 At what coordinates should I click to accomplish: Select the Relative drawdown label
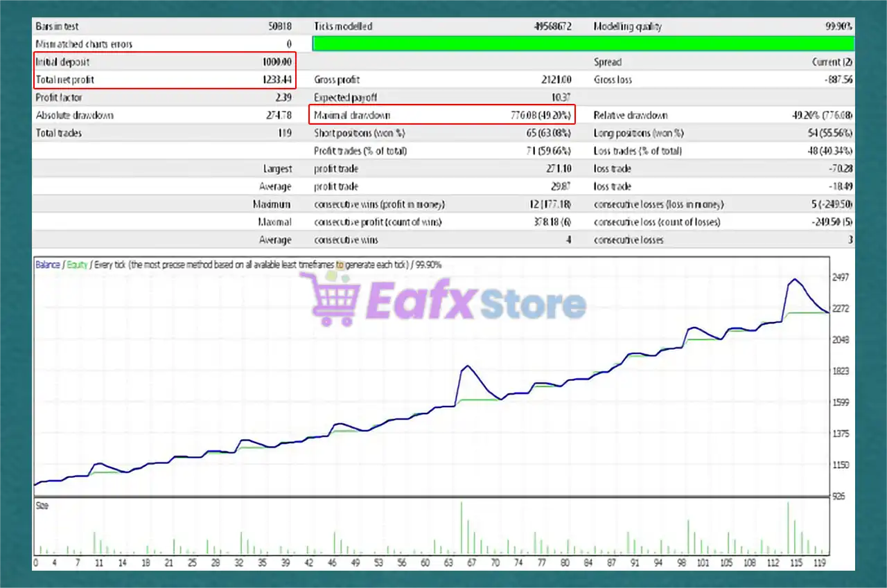tap(631, 115)
